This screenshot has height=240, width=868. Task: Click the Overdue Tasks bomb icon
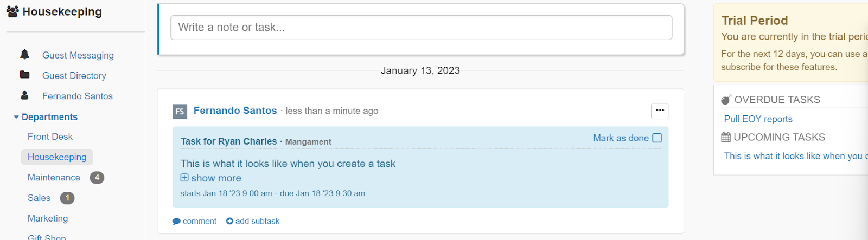(x=726, y=100)
